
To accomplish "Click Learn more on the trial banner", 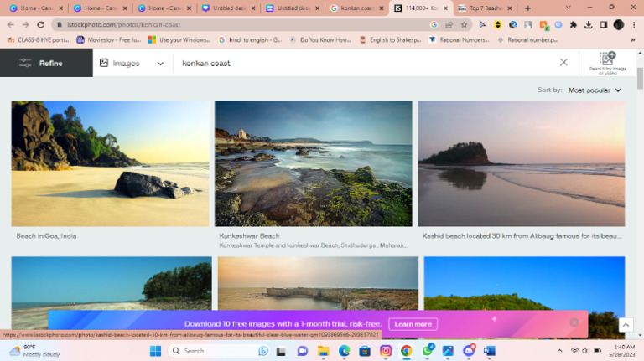I will click(413, 324).
